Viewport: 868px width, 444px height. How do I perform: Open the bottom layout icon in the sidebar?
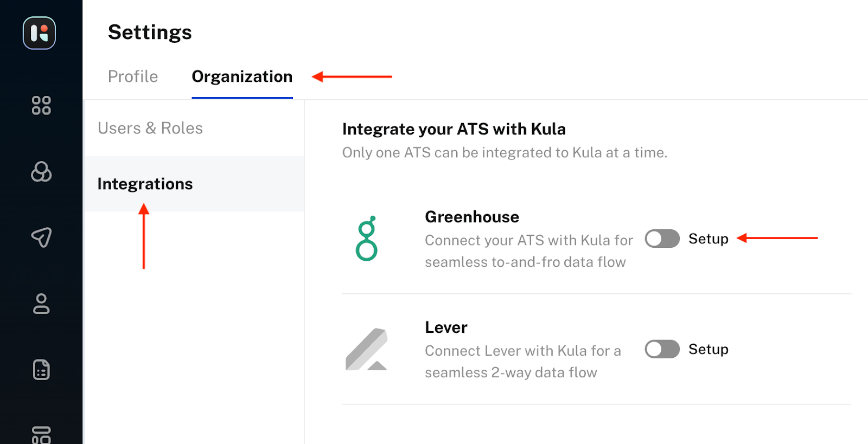click(x=41, y=435)
